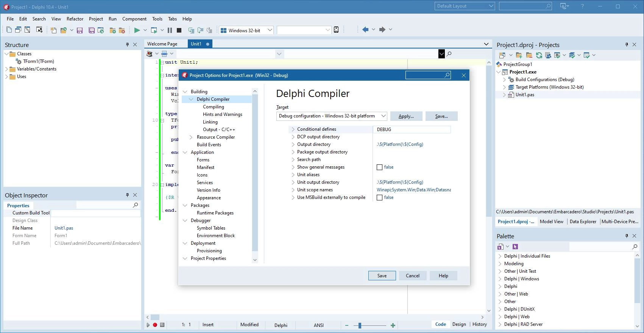Click the Project Options search box
The width and height of the screenshot is (644, 333).
click(x=428, y=75)
